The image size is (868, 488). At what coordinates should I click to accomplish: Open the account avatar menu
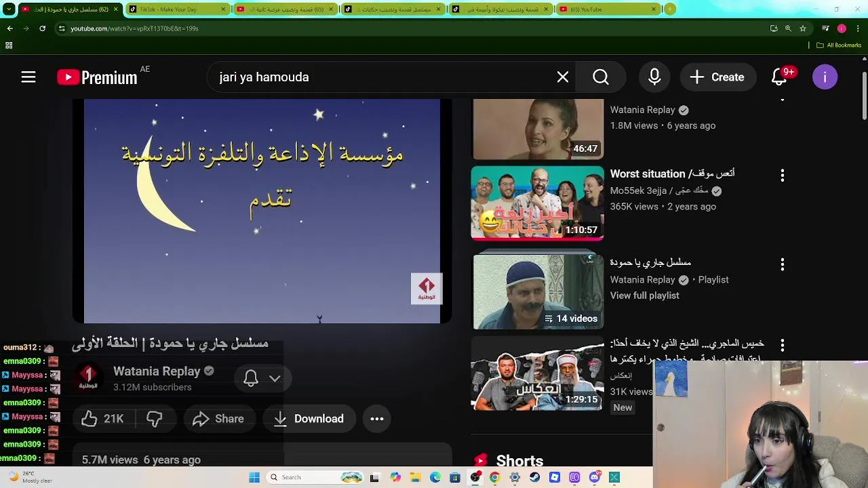825,77
